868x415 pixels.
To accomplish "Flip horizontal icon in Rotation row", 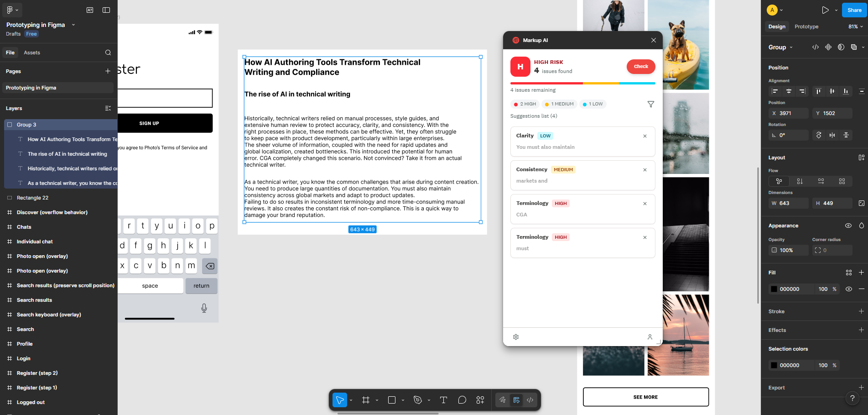I will (832, 135).
